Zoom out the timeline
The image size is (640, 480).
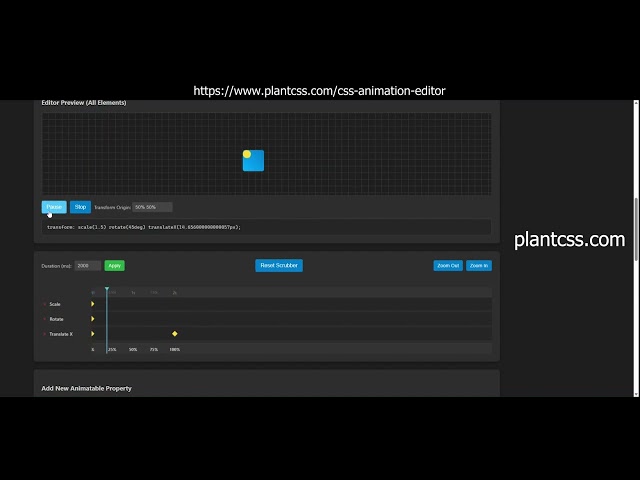[x=448, y=266]
